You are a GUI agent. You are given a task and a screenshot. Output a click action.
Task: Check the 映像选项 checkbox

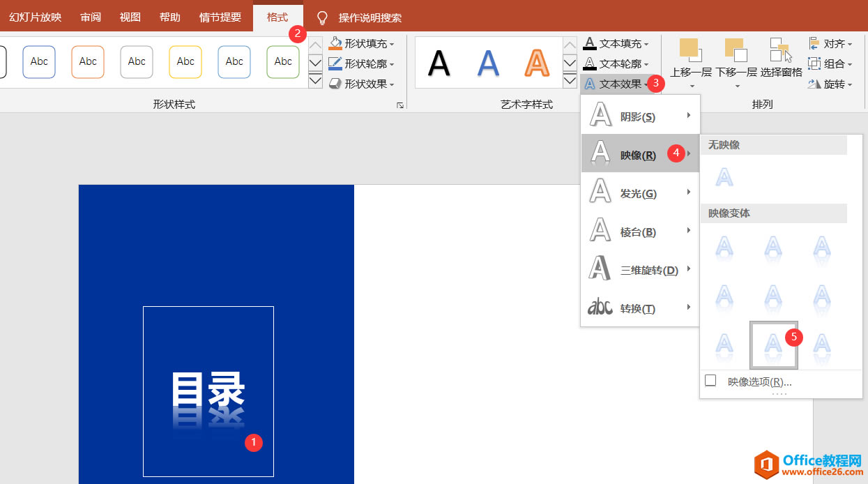click(x=710, y=380)
